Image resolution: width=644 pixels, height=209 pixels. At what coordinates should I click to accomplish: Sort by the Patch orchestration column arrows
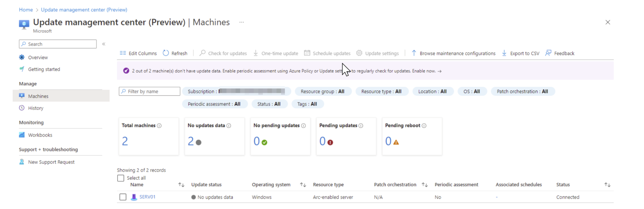(425, 185)
